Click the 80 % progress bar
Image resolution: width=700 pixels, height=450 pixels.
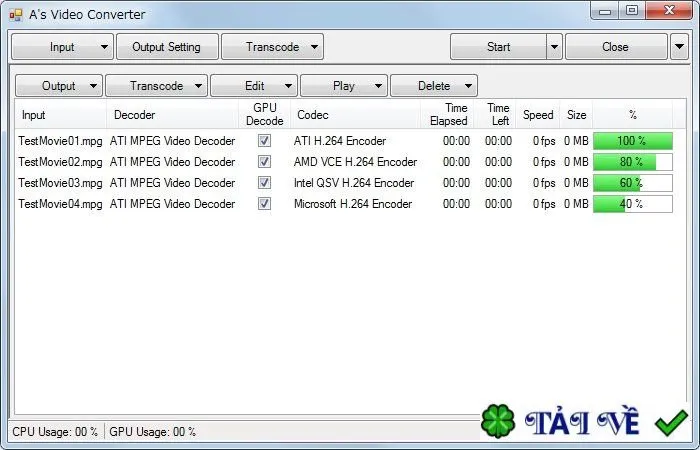[633, 162]
